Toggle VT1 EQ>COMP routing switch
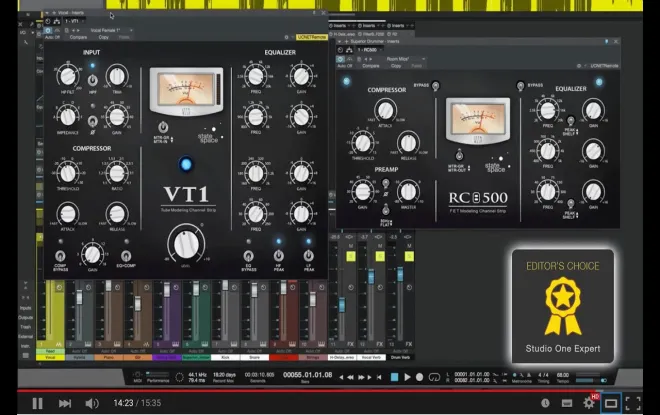 point(125,255)
